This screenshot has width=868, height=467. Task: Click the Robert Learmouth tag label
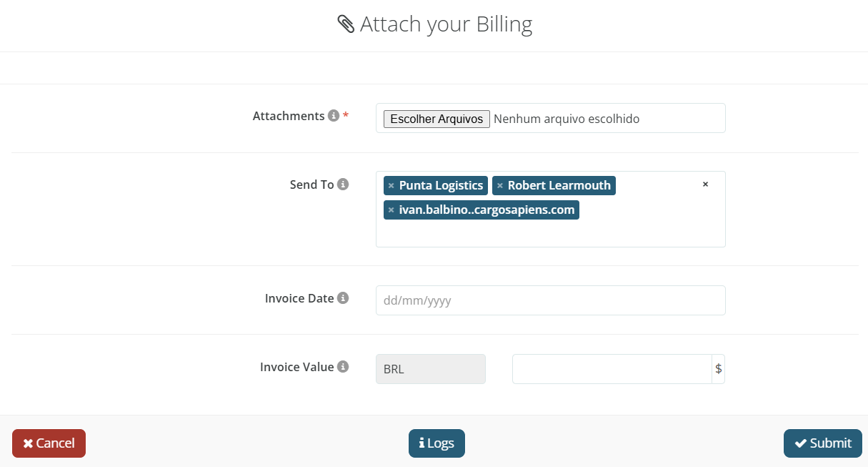(559, 186)
